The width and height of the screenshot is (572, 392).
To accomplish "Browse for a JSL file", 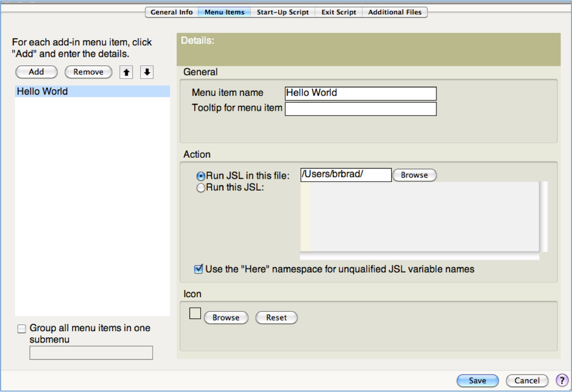I will (415, 175).
